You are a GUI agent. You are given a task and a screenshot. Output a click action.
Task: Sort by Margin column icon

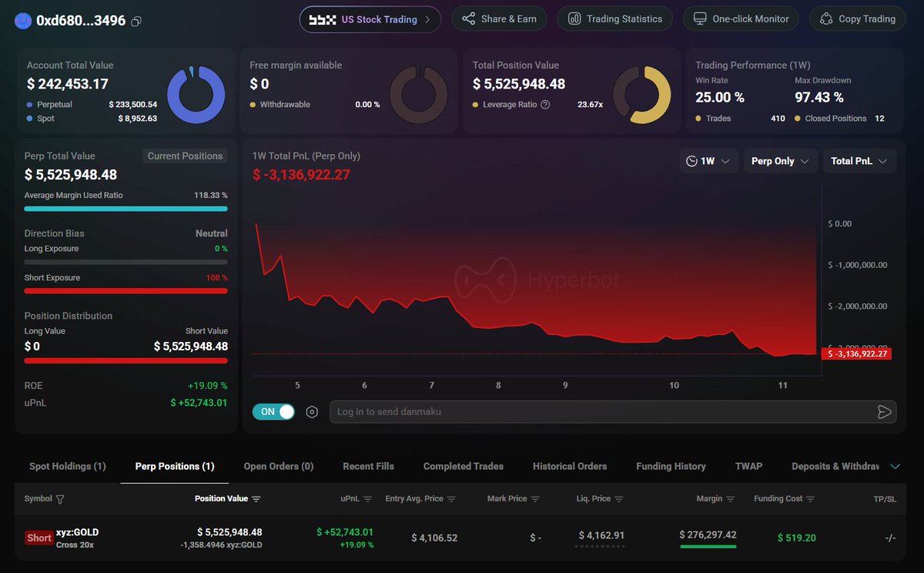click(x=731, y=499)
